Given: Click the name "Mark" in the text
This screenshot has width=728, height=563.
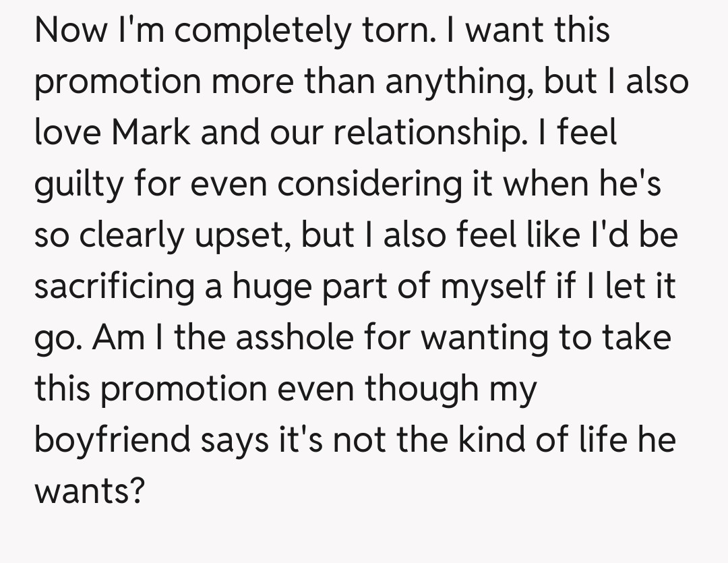Looking at the screenshot, I should point(150,133).
